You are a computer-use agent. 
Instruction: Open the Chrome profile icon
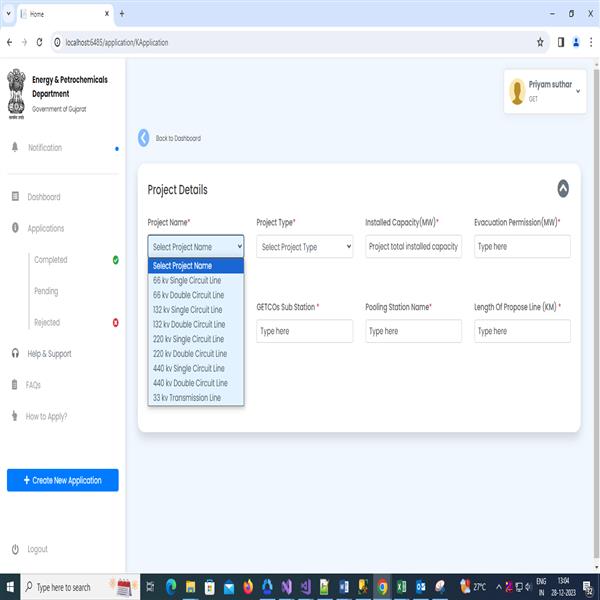(576, 42)
